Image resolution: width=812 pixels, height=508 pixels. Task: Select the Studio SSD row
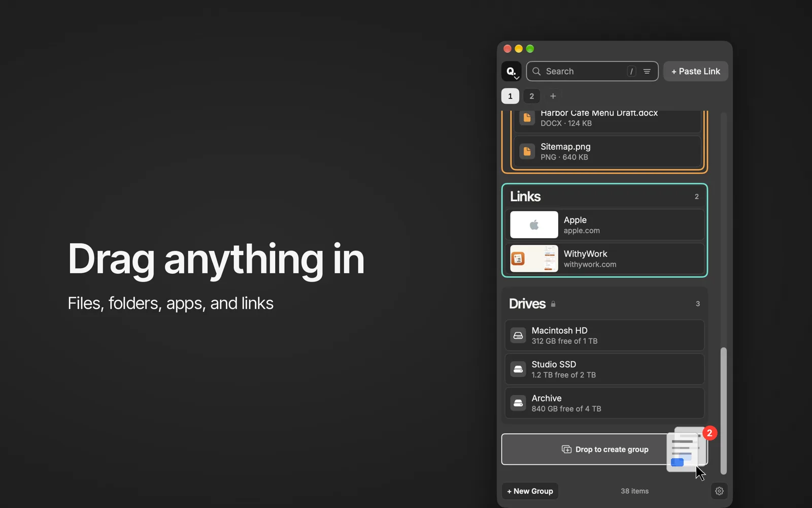(604, 369)
